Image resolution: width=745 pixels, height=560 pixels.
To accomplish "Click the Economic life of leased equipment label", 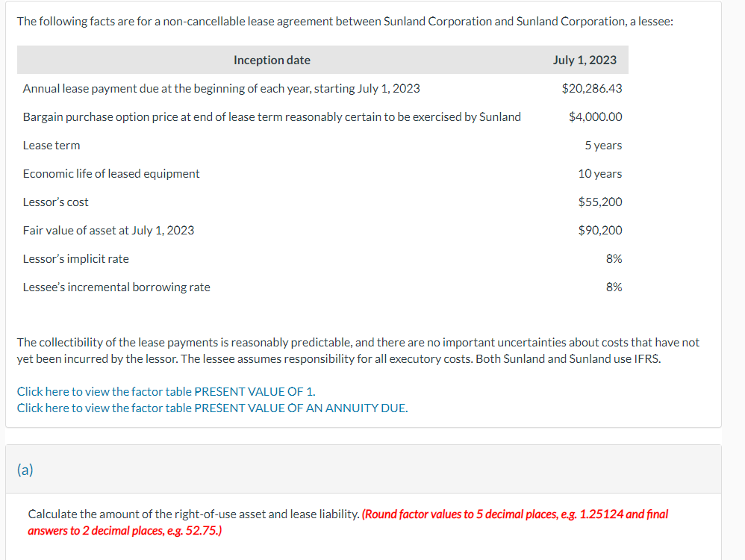I will pyautogui.click(x=111, y=174).
